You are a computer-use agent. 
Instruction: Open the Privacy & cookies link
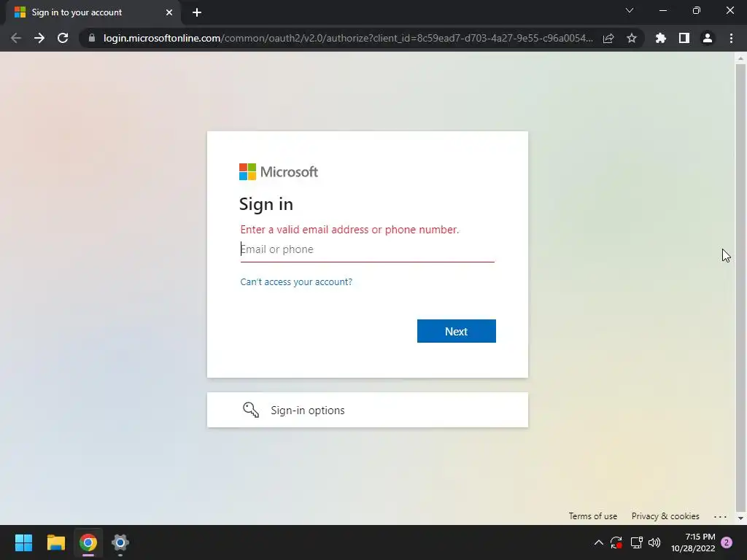click(x=665, y=516)
